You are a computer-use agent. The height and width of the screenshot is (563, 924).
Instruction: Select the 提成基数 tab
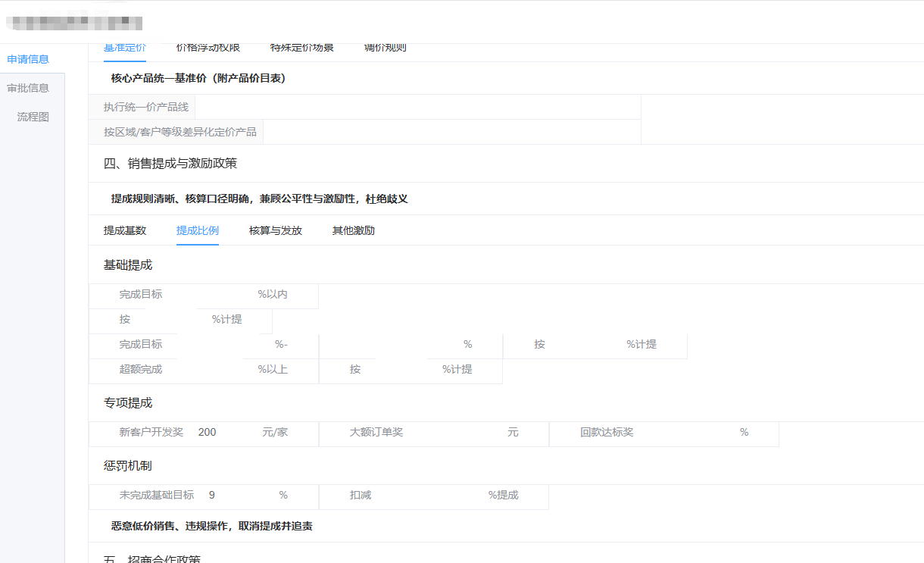click(125, 230)
